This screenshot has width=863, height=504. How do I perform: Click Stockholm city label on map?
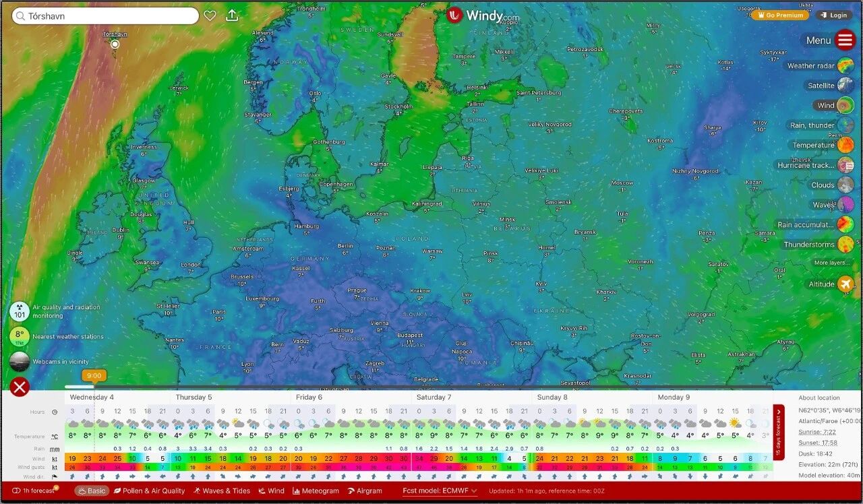coord(398,106)
